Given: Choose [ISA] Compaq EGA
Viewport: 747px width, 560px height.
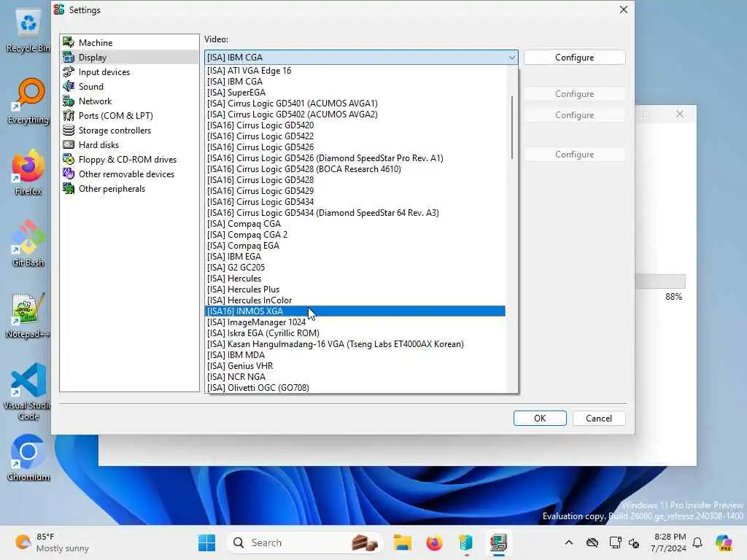Looking at the screenshot, I should [x=355, y=246].
